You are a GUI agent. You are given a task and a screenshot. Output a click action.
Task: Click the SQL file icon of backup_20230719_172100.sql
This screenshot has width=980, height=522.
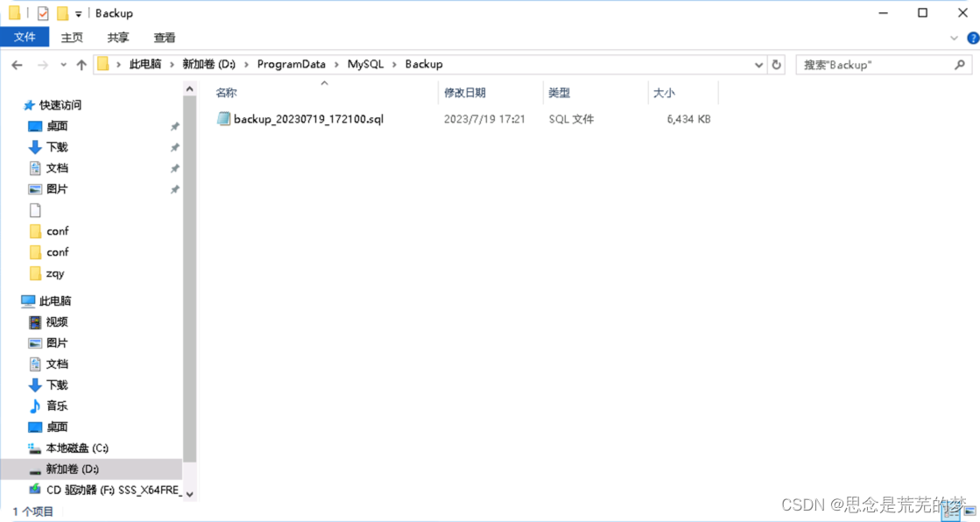click(x=223, y=118)
